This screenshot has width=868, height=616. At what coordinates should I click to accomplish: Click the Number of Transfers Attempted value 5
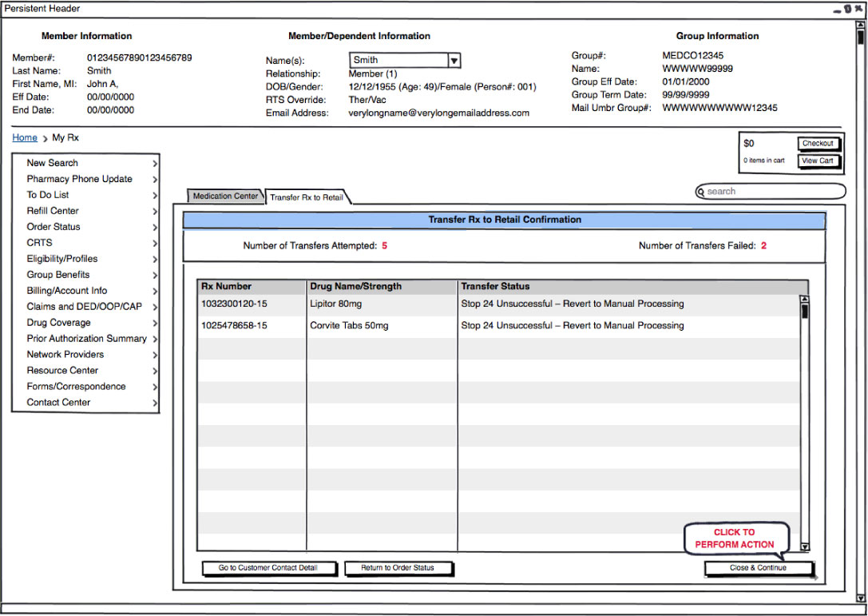[x=385, y=246]
